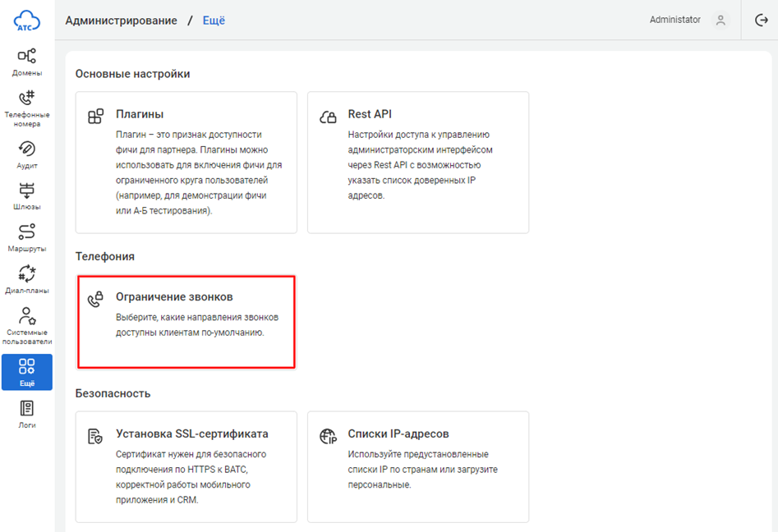
Task: Click the Ещё breadcrumb link
Action: [214, 21]
